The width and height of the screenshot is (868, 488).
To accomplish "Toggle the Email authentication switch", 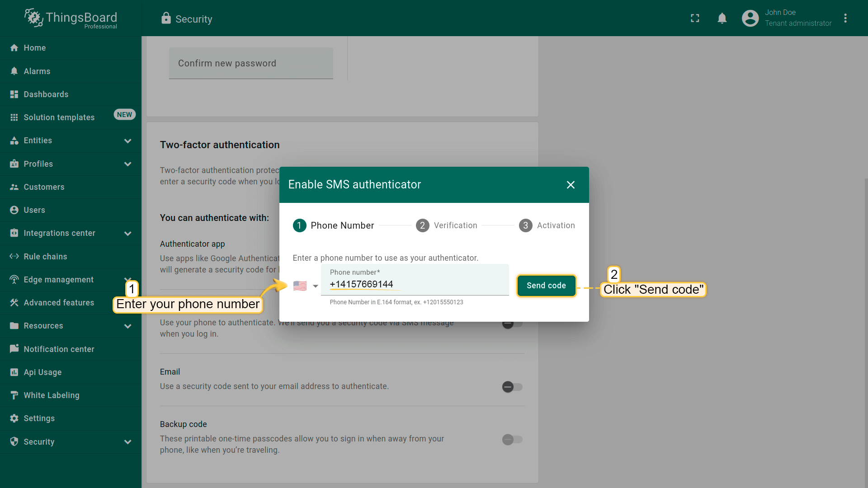I will (x=512, y=387).
